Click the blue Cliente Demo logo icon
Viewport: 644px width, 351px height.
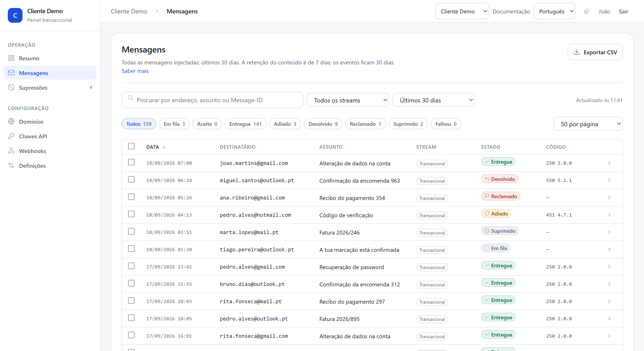click(x=15, y=15)
